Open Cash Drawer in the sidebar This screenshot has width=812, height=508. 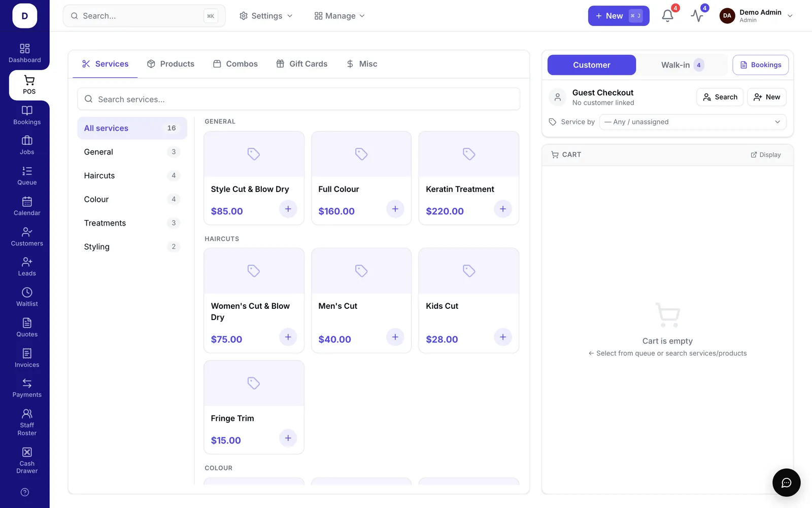tap(27, 461)
